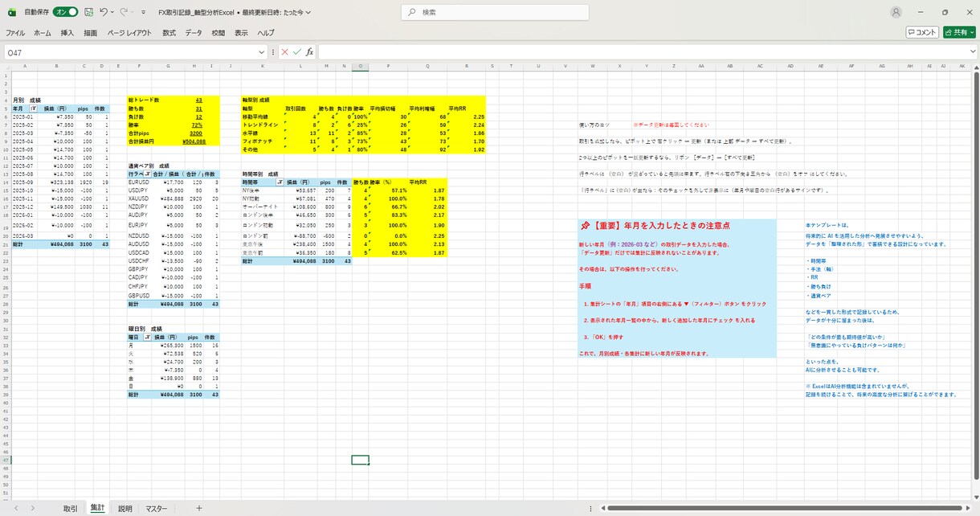Select the 合計損益円 value ¥504,088
The width and height of the screenshot is (980, 516).
click(194, 141)
